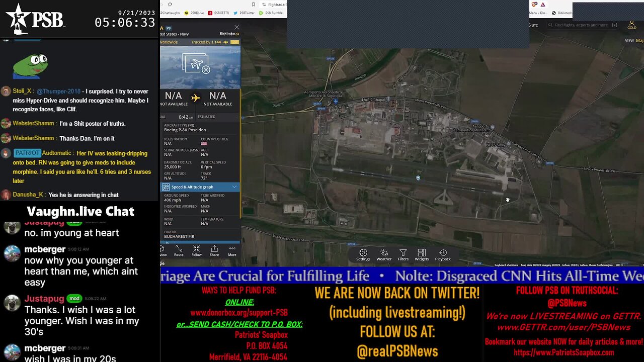The image size is (644, 362).
Task: Click the Keyboard shortcuts map link
Action: pos(506,265)
